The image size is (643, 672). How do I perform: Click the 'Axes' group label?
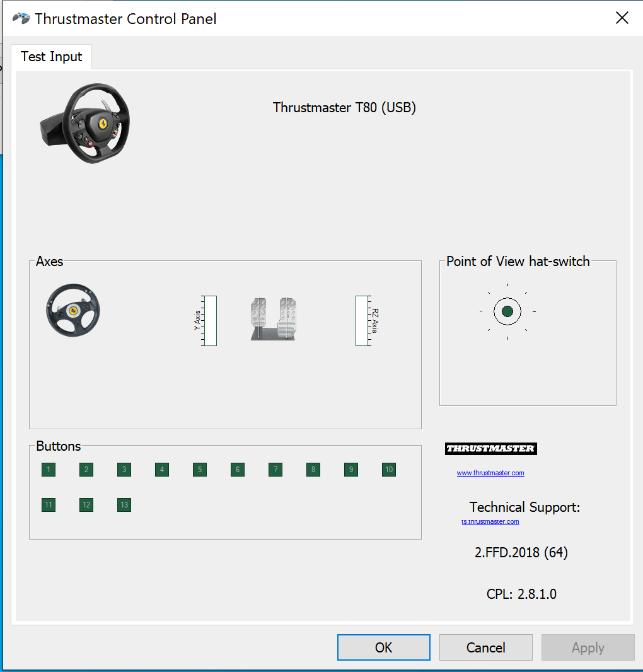tap(49, 262)
